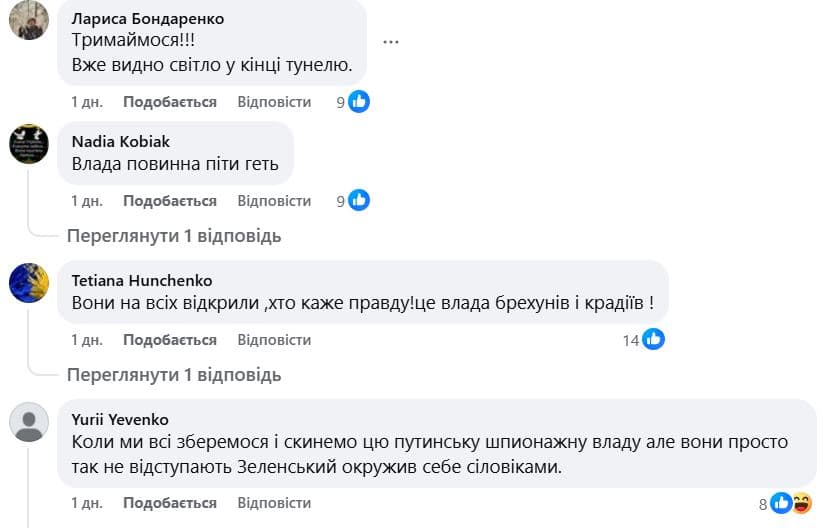Open Лариса Бондаренко's profile name link
This screenshot has width=837, height=528.
tap(148, 19)
